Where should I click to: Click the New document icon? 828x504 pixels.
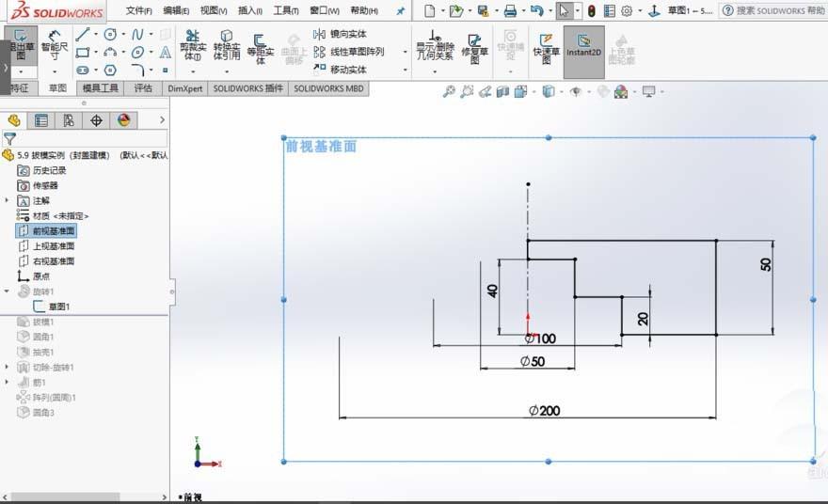(x=430, y=10)
